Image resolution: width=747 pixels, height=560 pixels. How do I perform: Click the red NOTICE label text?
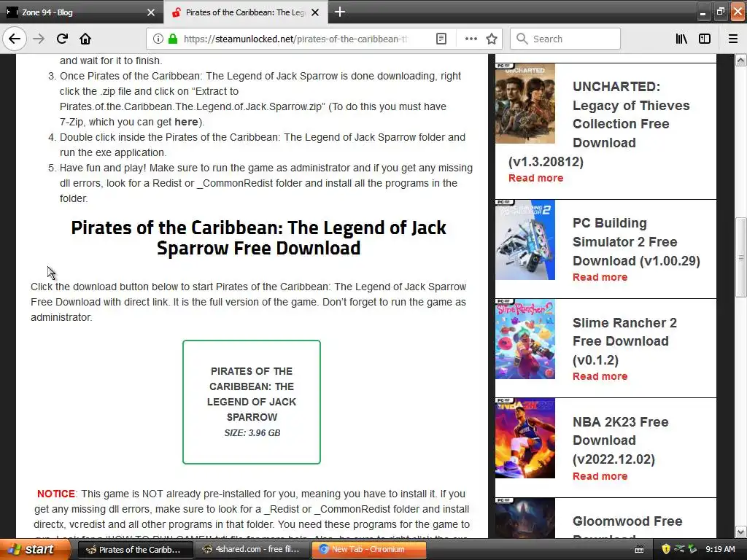pos(55,494)
